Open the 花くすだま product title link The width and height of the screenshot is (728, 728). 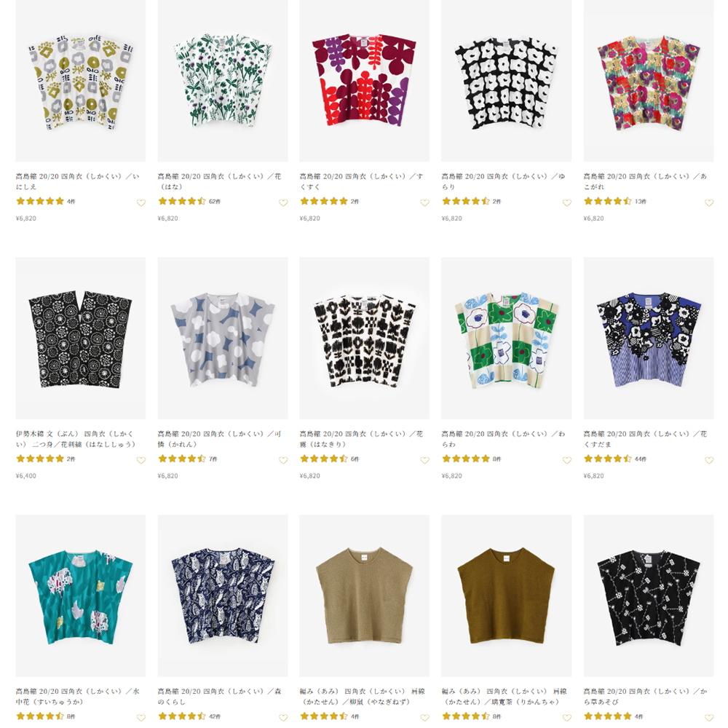(644, 439)
